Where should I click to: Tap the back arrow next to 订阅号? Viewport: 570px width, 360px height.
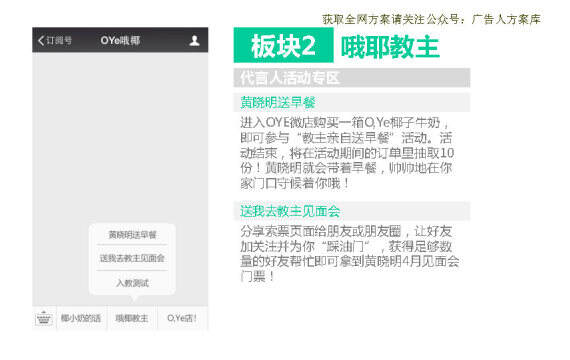click(41, 40)
